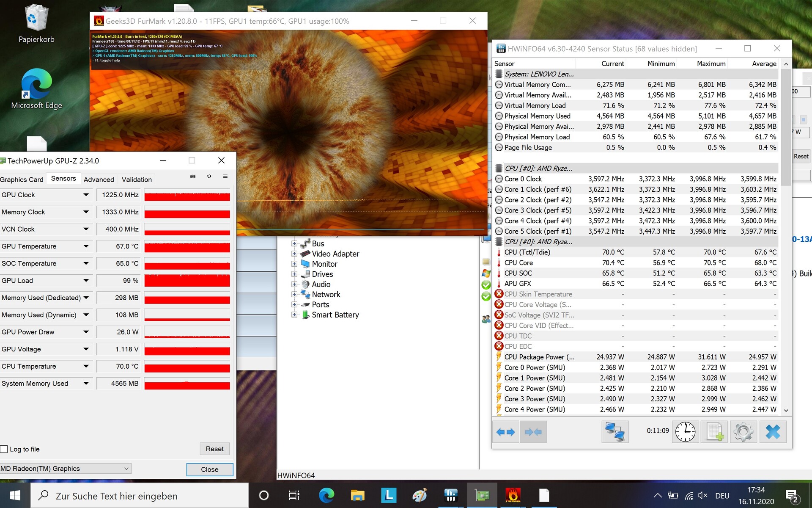Close sensors with blue X icon
The height and width of the screenshot is (508, 812).
[x=773, y=432]
